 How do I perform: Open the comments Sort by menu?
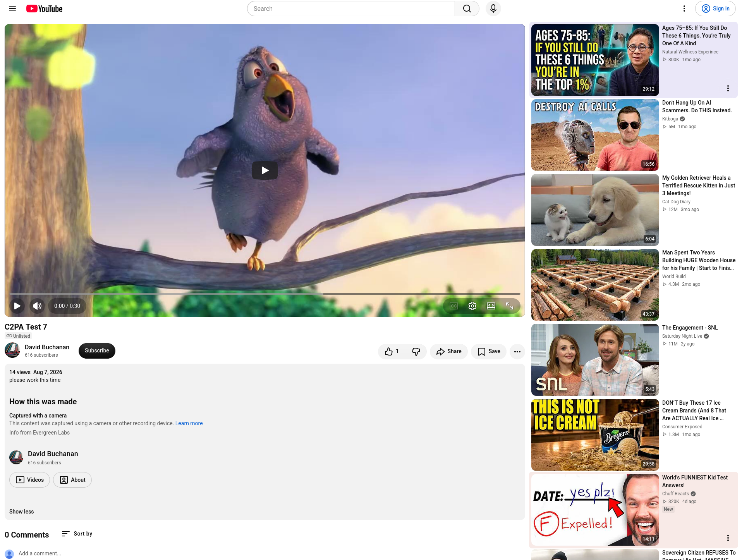77,534
